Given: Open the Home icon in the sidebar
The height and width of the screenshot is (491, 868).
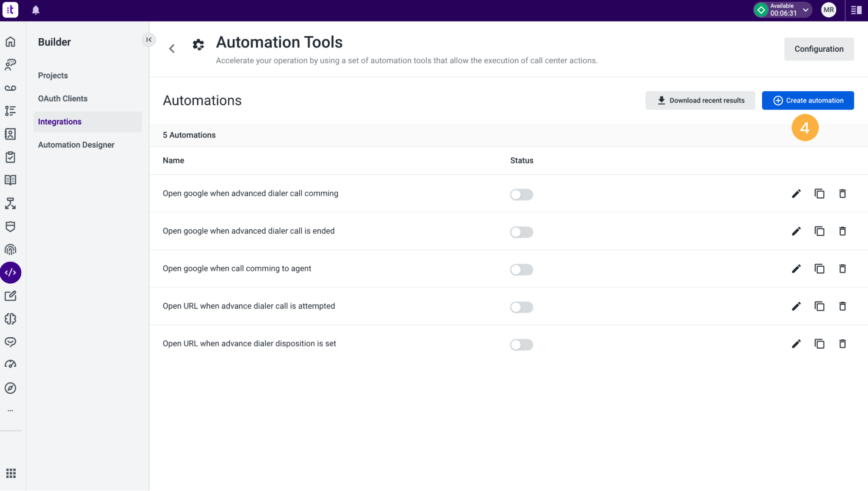Looking at the screenshot, I should point(10,42).
